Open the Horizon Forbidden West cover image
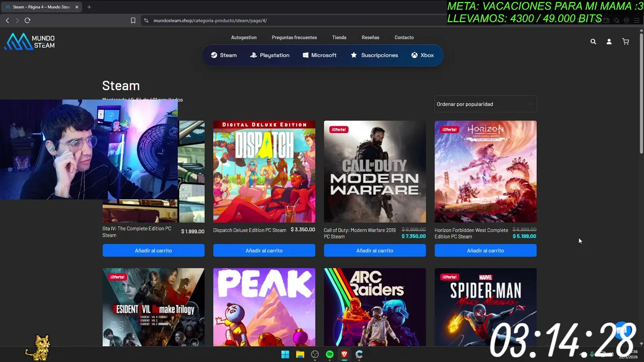Viewport: 644px width, 362px height. [x=486, y=171]
